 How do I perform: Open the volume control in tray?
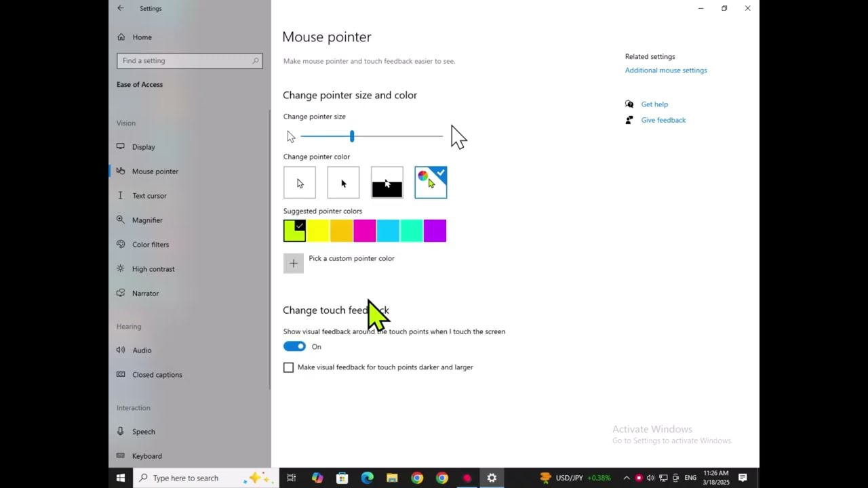click(650, 478)
